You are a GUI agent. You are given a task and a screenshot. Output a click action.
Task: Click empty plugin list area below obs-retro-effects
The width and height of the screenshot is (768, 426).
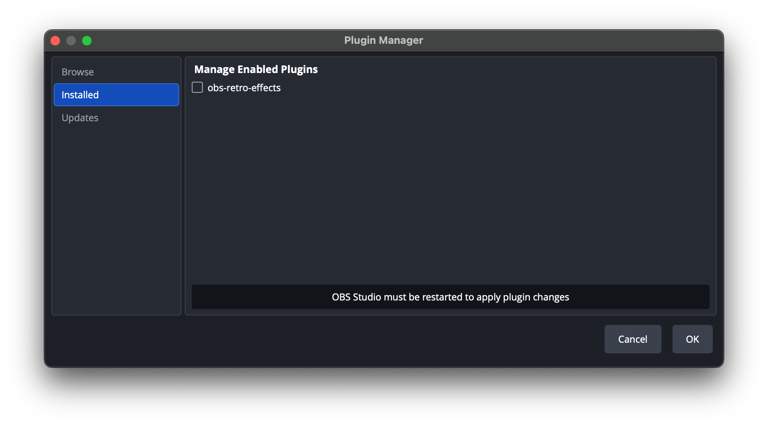pyautogui.click(x=450, y=190)
